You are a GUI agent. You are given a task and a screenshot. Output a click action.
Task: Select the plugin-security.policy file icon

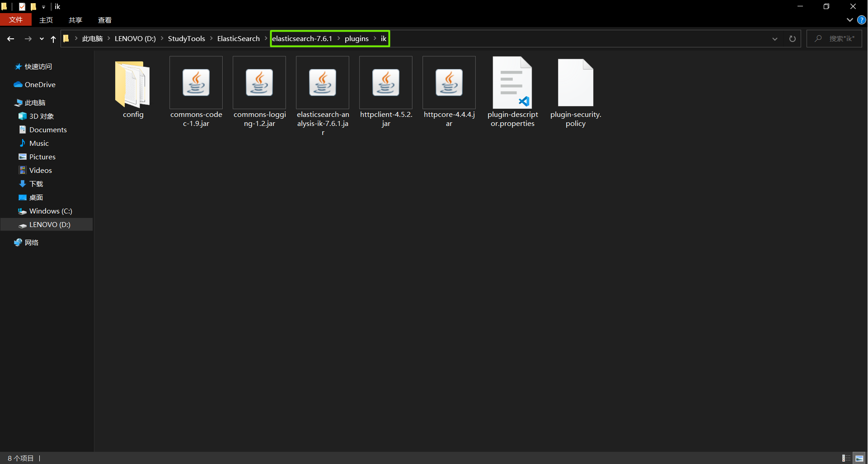576,83
